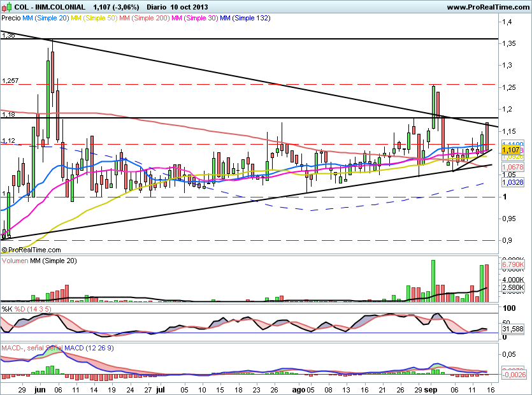Select the yellow MM (Simple 50) legend
532x395 pixels.
pos(94,18)
